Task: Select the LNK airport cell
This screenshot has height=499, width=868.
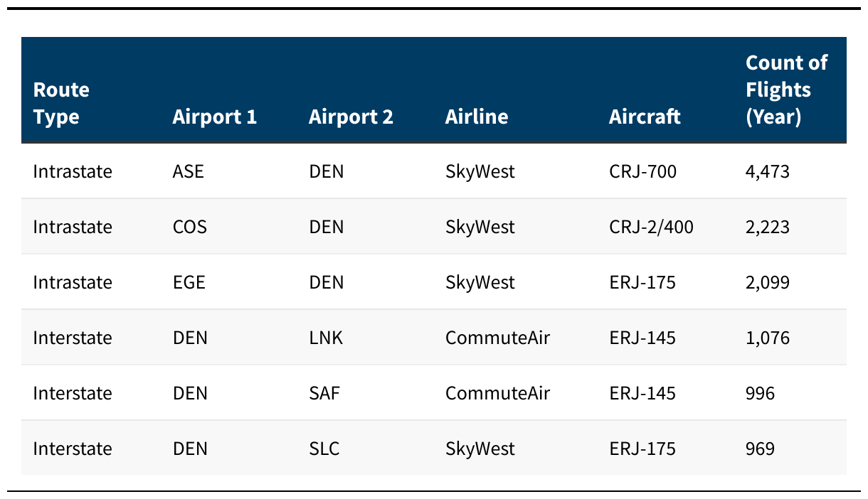Action: [x=326, y=338]
